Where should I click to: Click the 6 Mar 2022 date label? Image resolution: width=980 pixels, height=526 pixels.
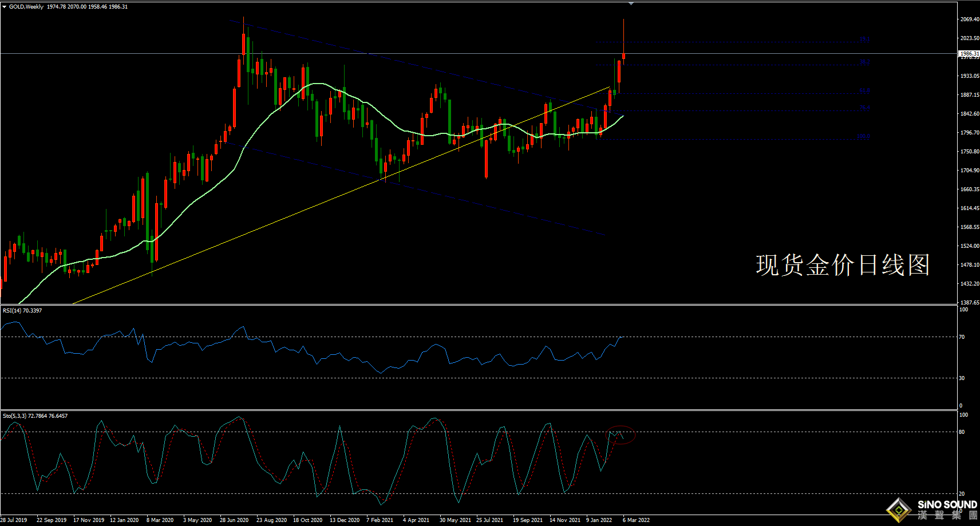636,520
